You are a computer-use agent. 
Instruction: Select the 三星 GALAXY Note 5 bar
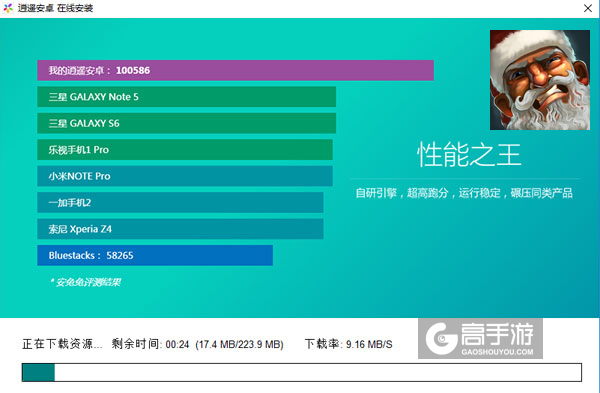(186, 97)
